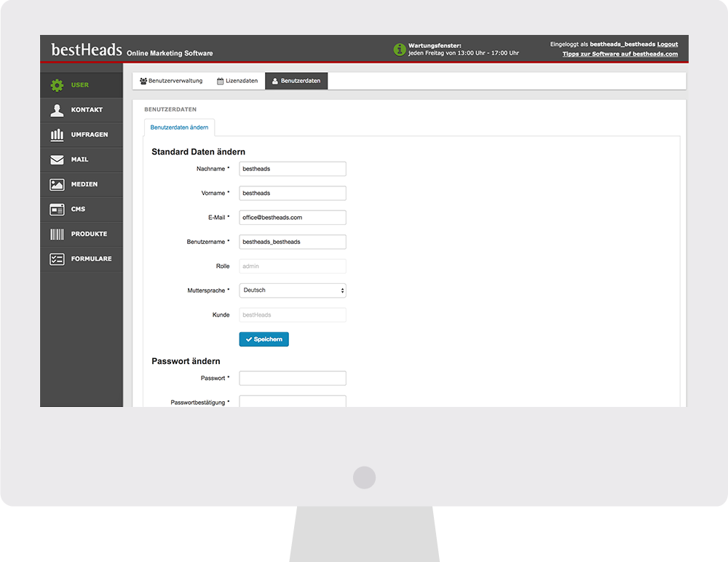This screenshot has width=728, height=562.
Task: Click the Logout link
Action: click(668, 44)
